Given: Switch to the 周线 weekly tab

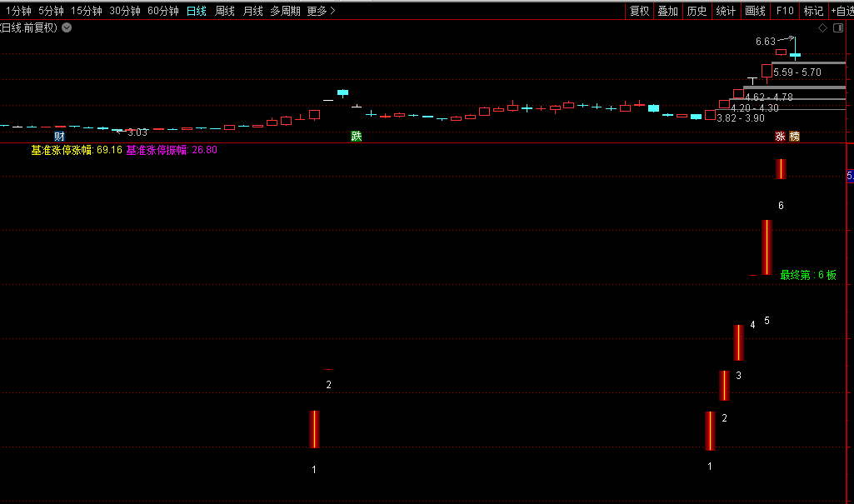Looking at the screenshot, I should (x=224, y=11).
